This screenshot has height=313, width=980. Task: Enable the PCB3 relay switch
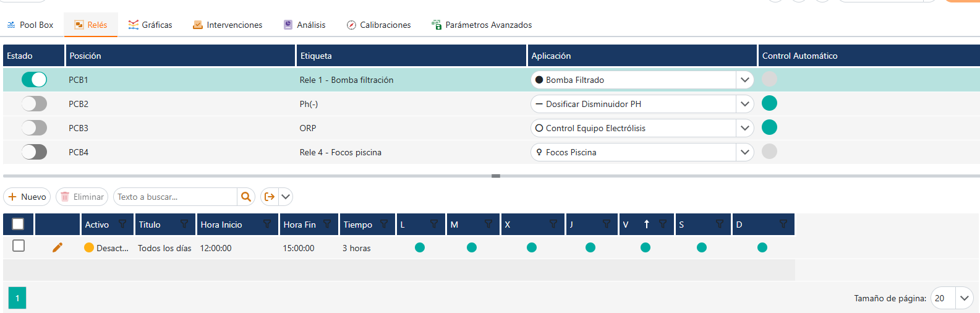[x=34, y=128]
